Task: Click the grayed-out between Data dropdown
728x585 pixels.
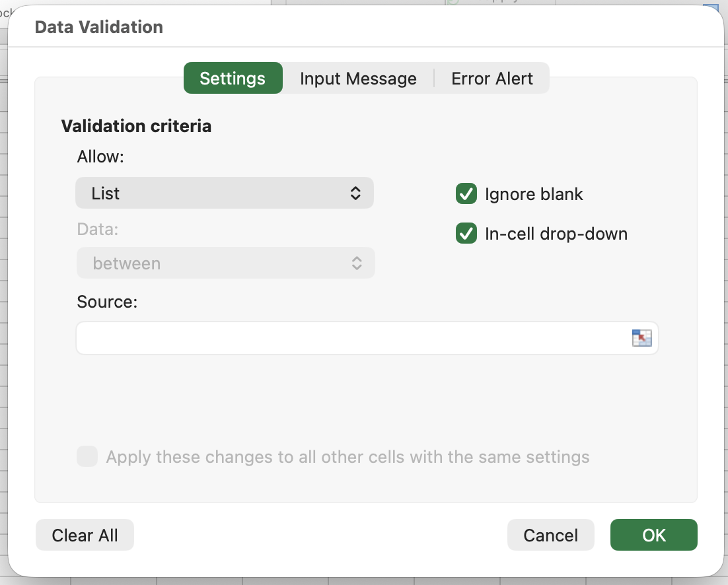Action: click(x=225, y=263)
